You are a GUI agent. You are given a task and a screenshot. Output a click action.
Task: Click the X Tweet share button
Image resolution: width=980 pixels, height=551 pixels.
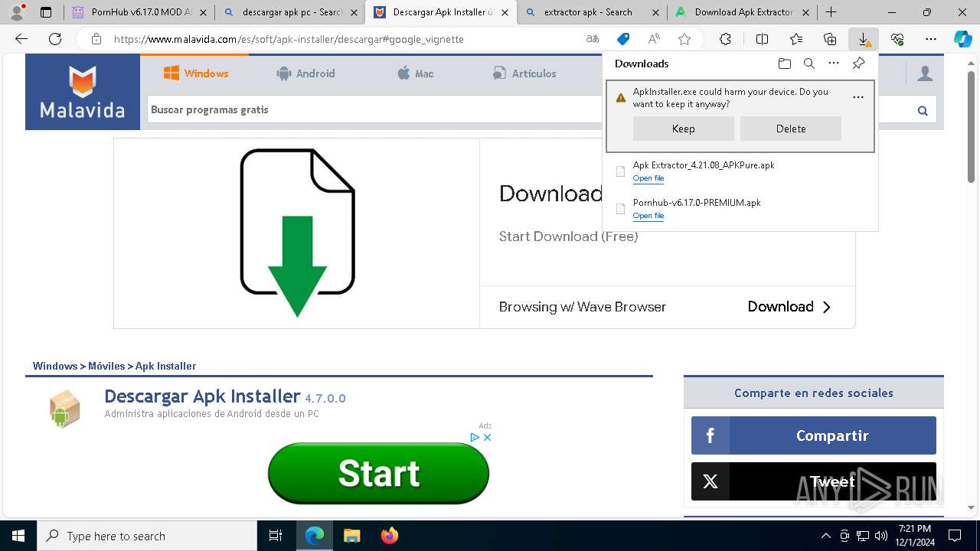click(x=813, y=481)
